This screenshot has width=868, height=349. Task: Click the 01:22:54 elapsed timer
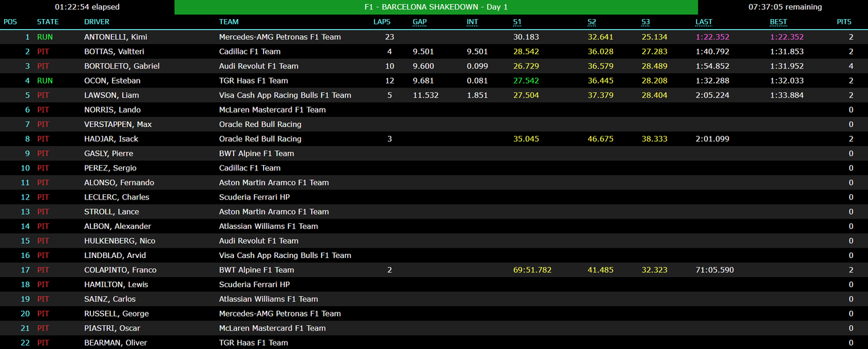pos(87,7)
